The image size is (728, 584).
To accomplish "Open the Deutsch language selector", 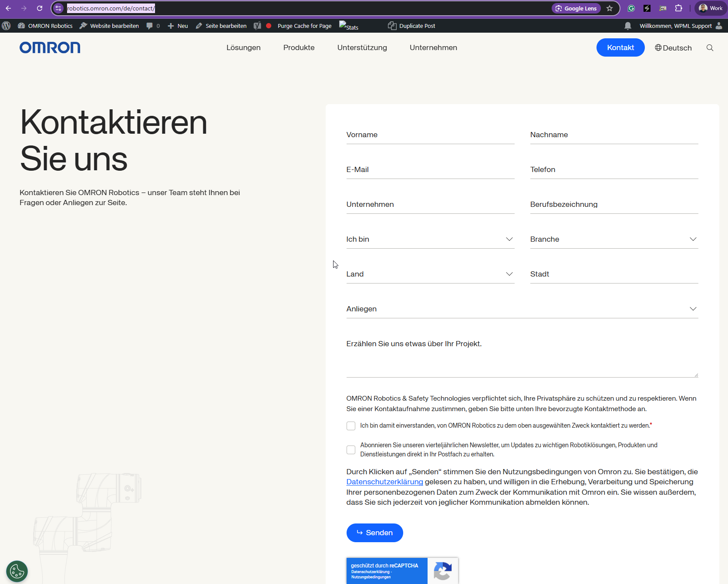I will (x=673, y=47).
